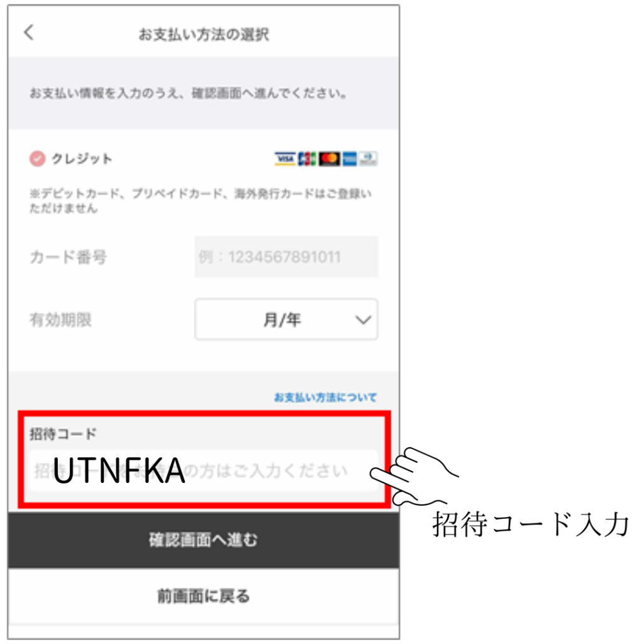The image size is (644, 644).
Task: Click the お支払い方法の選択 page title
Action: point(204,35)
